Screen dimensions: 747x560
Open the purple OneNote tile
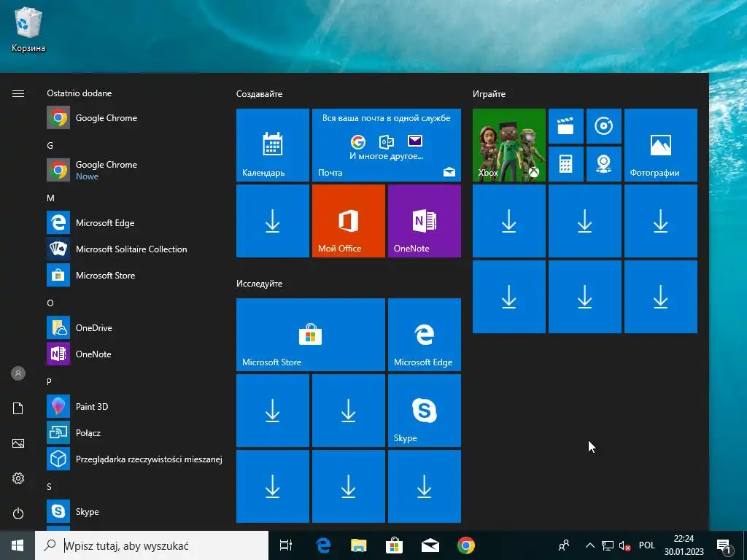[425, 221]
